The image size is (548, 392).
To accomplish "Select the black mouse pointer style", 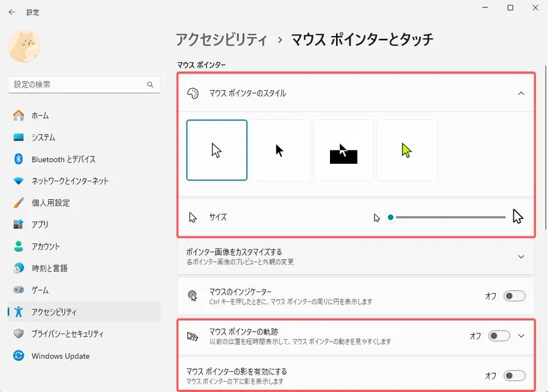I will pos(280,150).
